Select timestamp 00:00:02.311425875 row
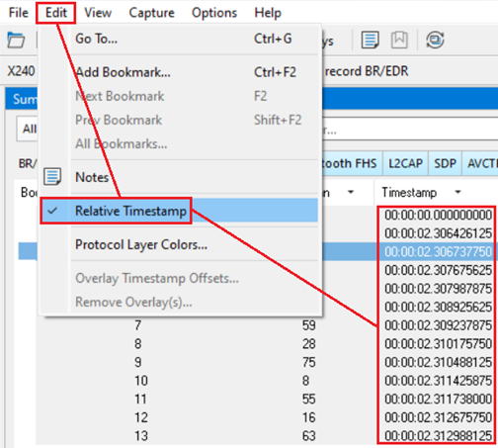The height and width of the screenshot is (448, 498). tap(438, 381)
